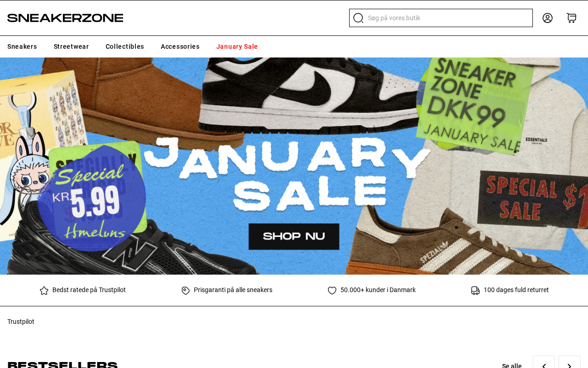Viewport: 588px width, 368px height.
Task: Go to previous bestsellers with left arrow
Action: tap(544, 363)
